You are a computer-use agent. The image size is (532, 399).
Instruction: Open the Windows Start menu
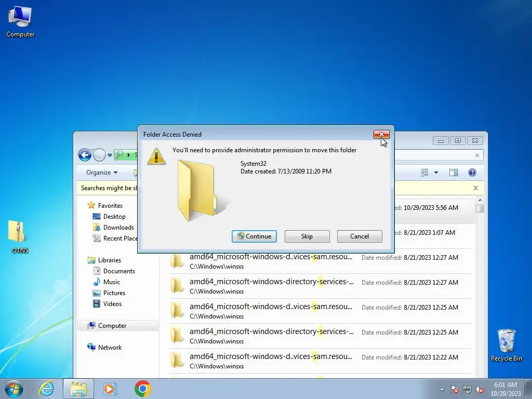[14, 389]
